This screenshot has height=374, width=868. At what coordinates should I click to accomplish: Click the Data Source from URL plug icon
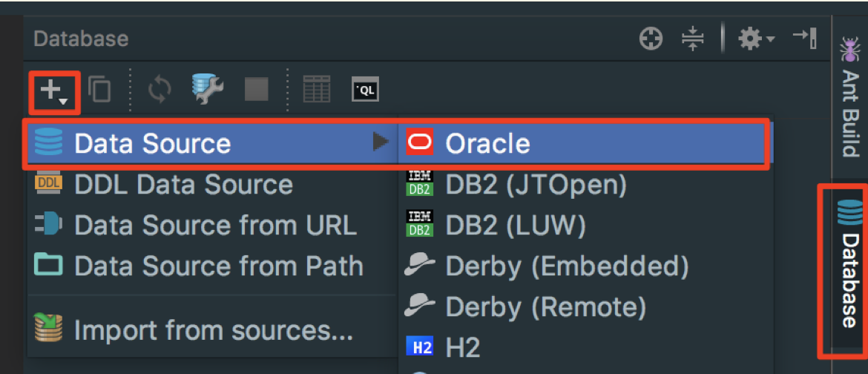coord(49,224)
